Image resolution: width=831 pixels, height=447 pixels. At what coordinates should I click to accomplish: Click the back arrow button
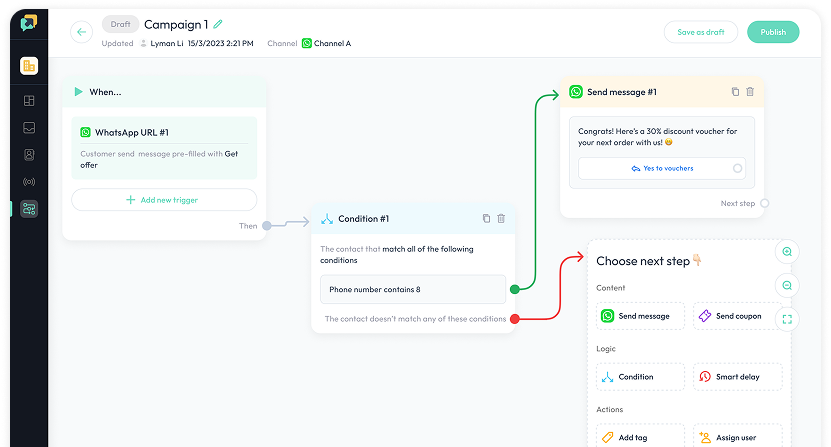pos(82,32)
